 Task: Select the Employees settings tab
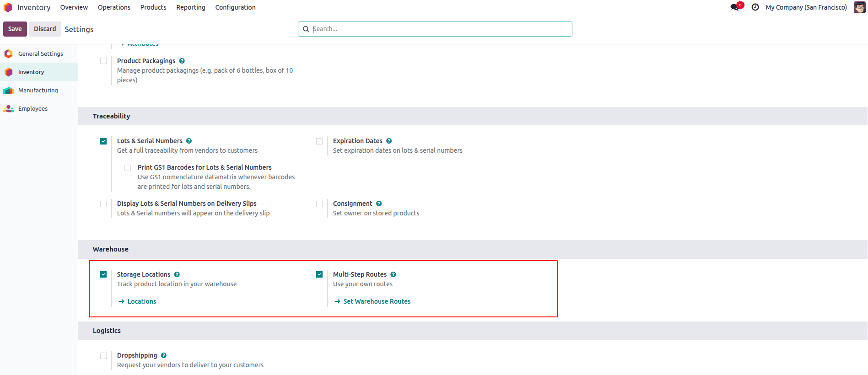click(x=39, y=108)
